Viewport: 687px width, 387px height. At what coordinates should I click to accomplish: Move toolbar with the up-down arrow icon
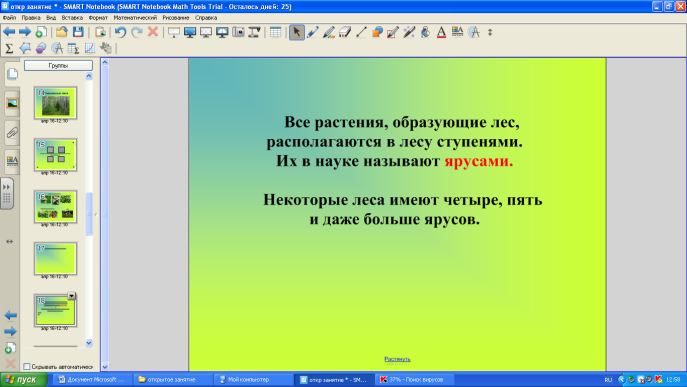tap(490, 32)
